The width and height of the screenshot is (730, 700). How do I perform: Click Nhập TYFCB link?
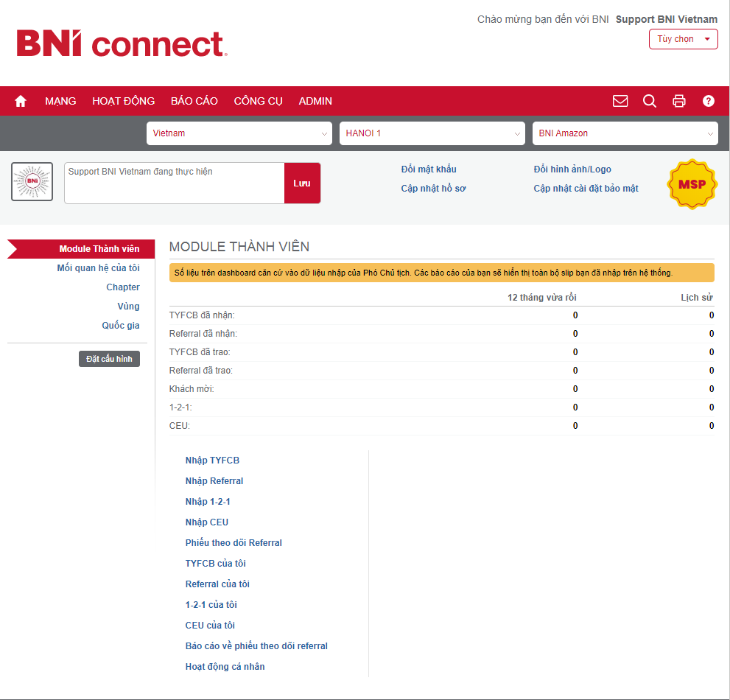(212, 460)
